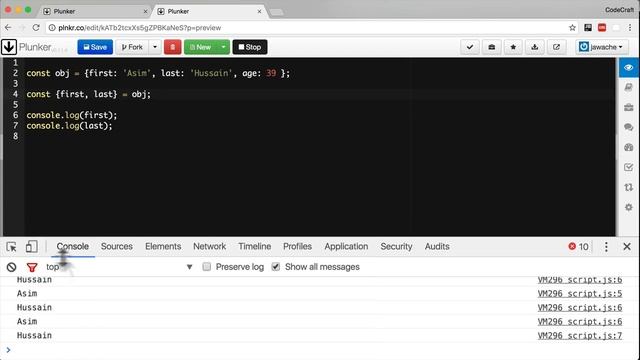Open the book icon in right sidebar
Image resolution: width=640 pixels, height=360 pixels.
tap(629, 87)
